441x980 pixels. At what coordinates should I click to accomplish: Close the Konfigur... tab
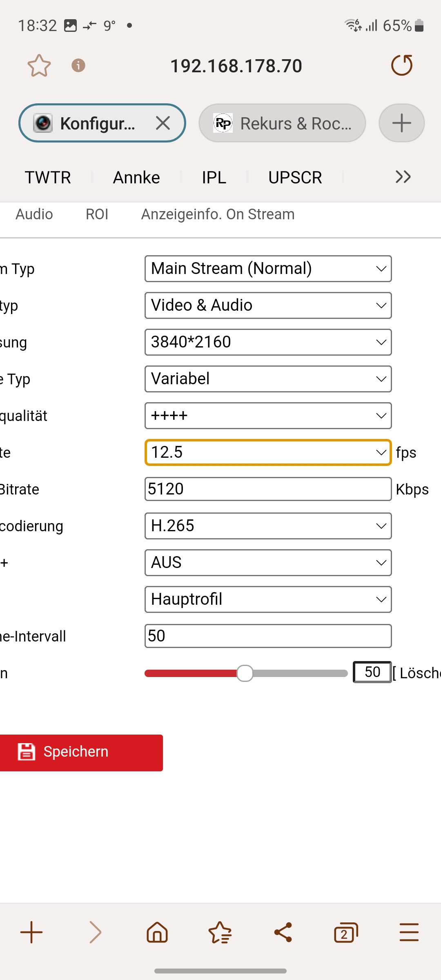coord(163,123)
